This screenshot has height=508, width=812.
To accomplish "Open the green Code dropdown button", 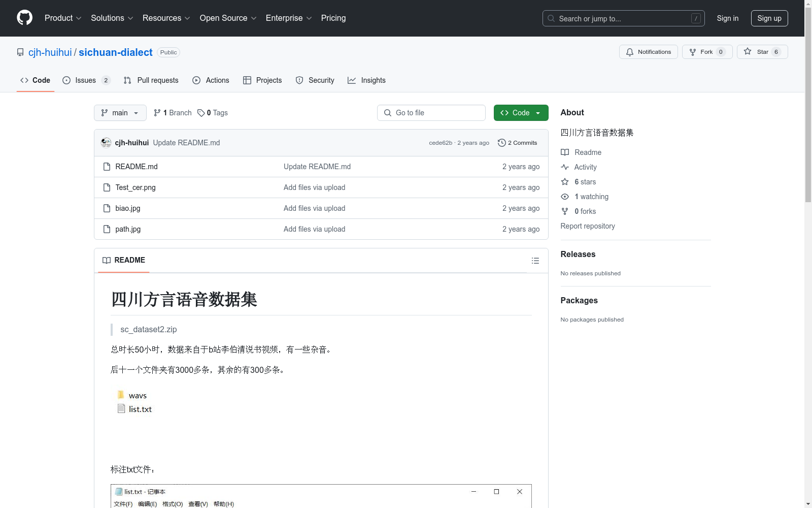I will [x=521, y=113].
